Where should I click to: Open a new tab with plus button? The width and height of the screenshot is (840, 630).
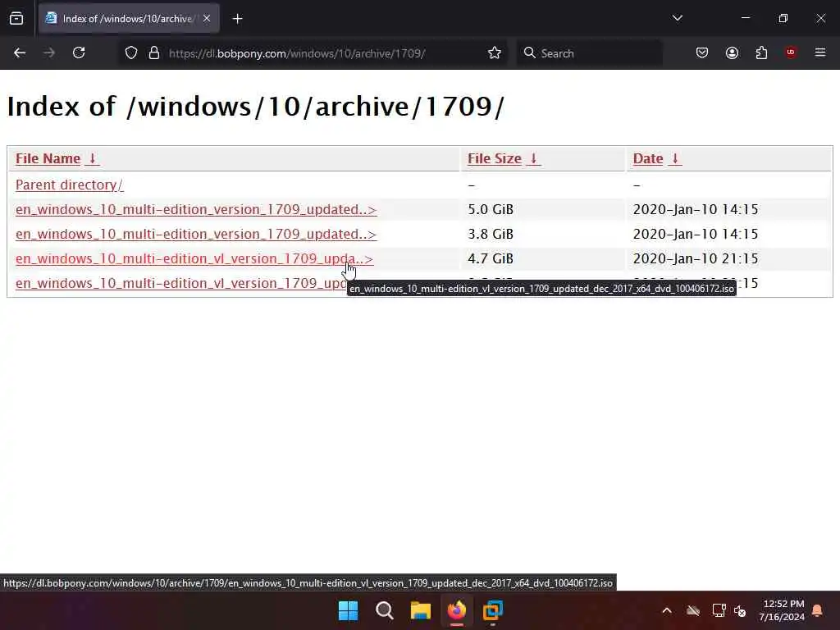click(237, 19)
